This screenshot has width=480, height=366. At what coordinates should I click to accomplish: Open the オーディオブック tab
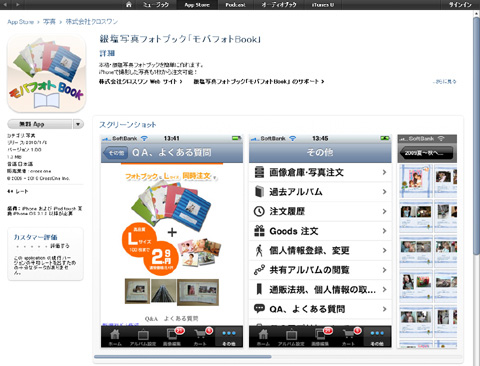pyautogui.click(x=279, y=5)
